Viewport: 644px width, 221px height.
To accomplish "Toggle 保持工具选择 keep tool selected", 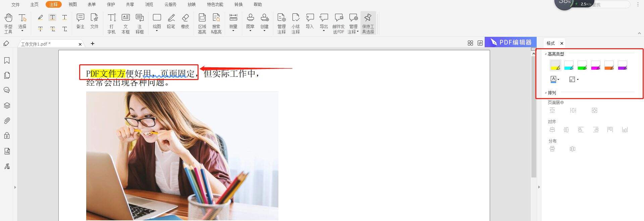I will [368, 23].
